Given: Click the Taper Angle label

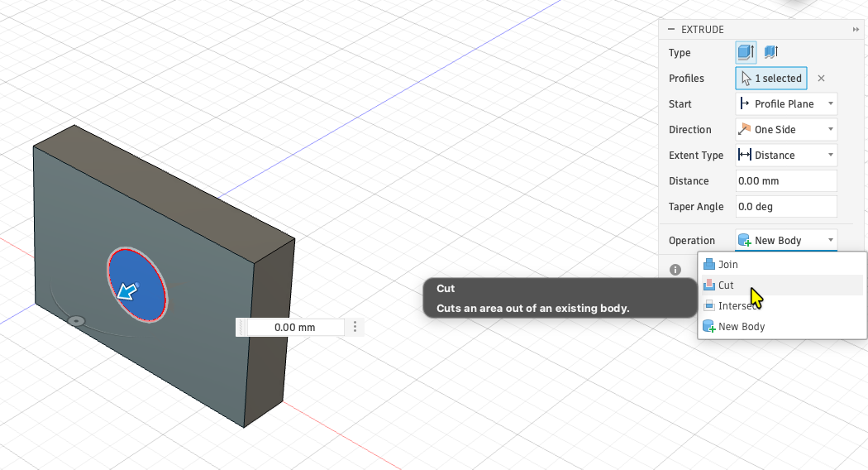Looking at the screenshot, I should click(x=696, y=207).
